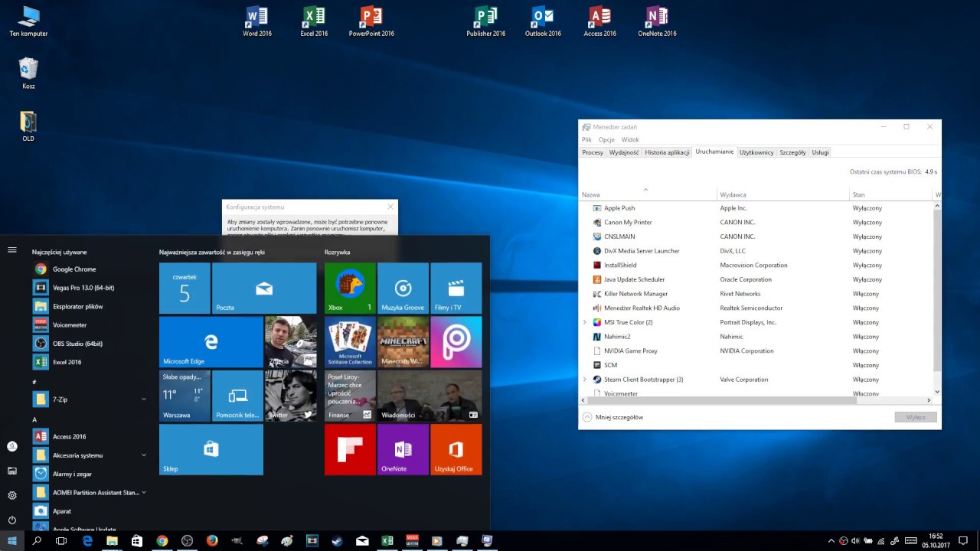This screenshot has width=980, height=551.
Task: Open the OneNote tile
Action: pos(403,450)
